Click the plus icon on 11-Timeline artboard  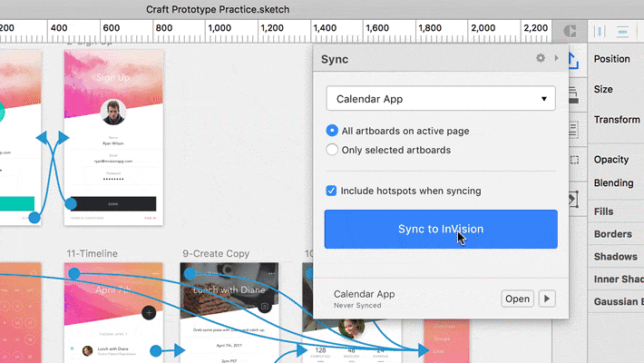(148, 312)
